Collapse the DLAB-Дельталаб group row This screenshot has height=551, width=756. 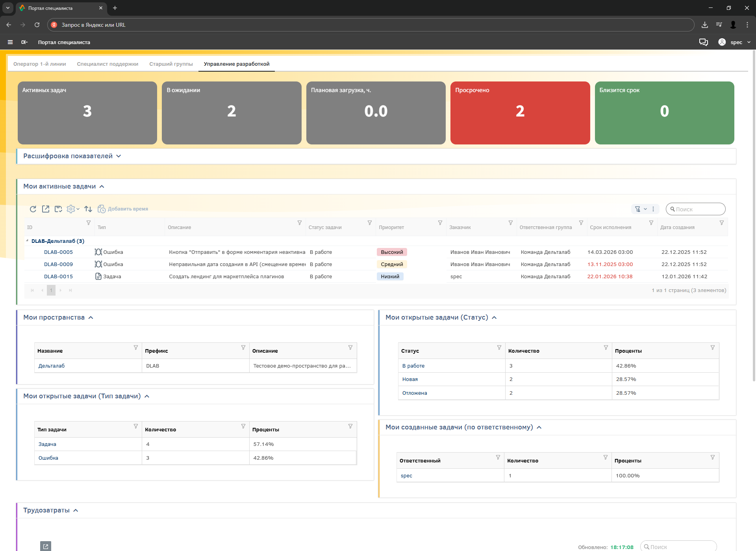point(27,241)
